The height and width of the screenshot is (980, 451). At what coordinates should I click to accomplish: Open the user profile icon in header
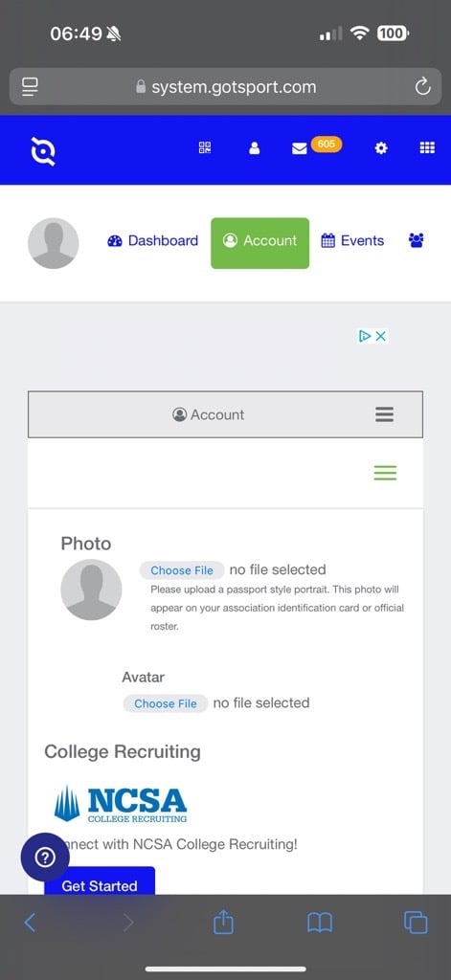(x=254, y=148)
